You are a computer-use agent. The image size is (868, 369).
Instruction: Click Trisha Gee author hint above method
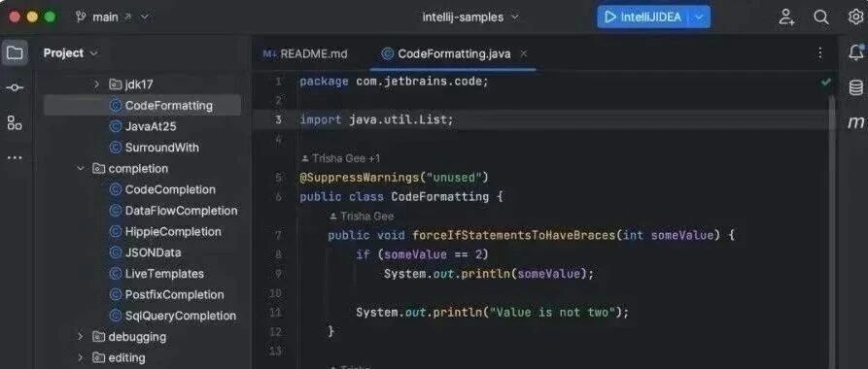pos(362,217)
